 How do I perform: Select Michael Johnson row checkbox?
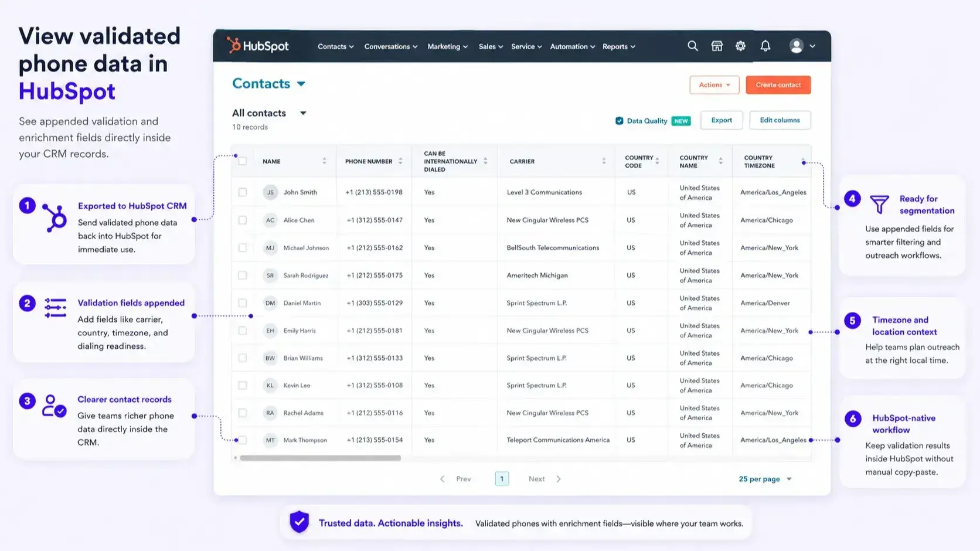(243, 248)
